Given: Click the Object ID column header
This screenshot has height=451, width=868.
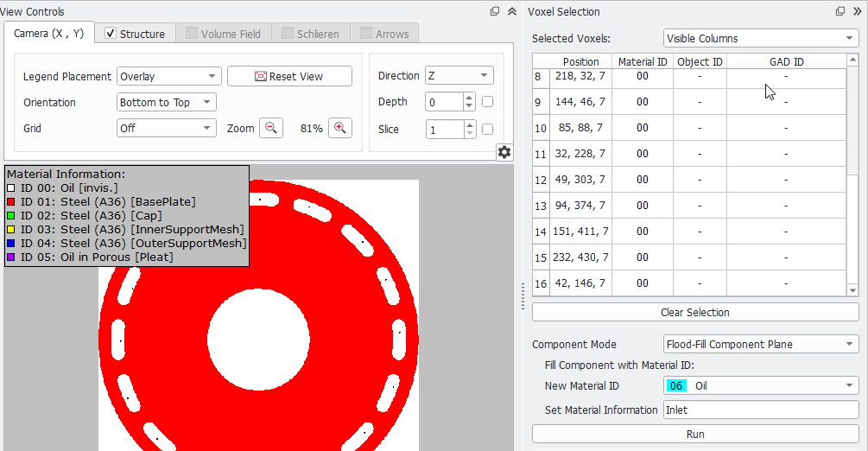Looking at the screenshot, I should (700, 61).
